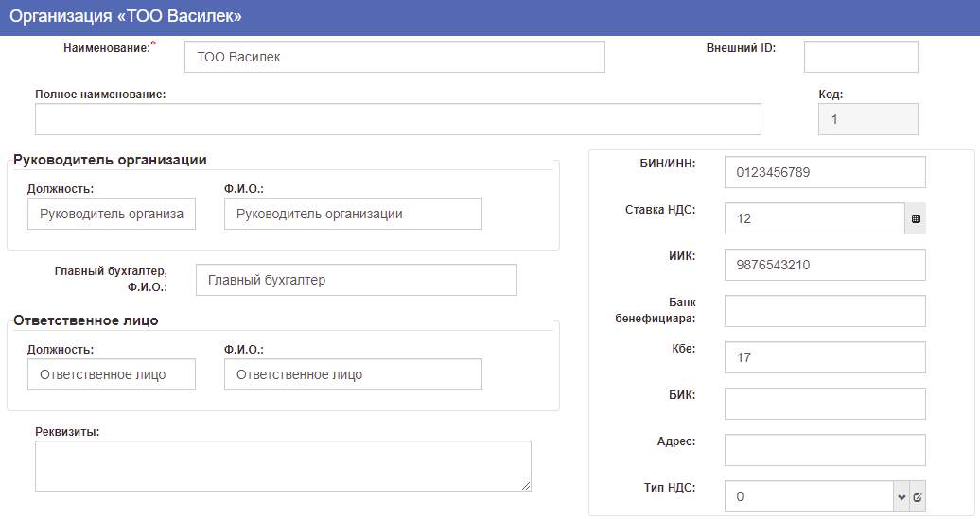Click the БИН/ИНН field with 0123456789
The image size is (980, 519).
pos(825,172)
